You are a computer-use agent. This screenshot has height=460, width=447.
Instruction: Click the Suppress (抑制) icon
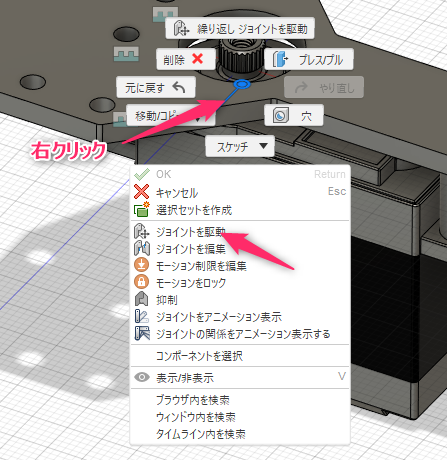point(142,299)
